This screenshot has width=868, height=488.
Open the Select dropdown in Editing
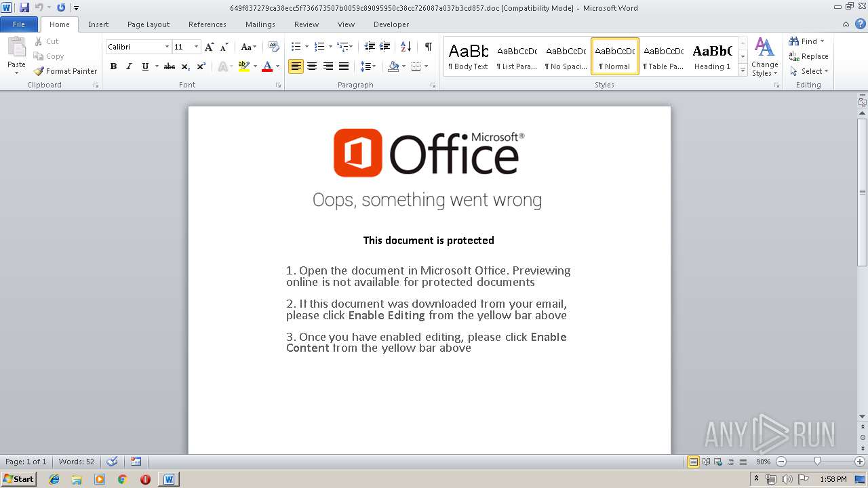click(x=809, y=71)
